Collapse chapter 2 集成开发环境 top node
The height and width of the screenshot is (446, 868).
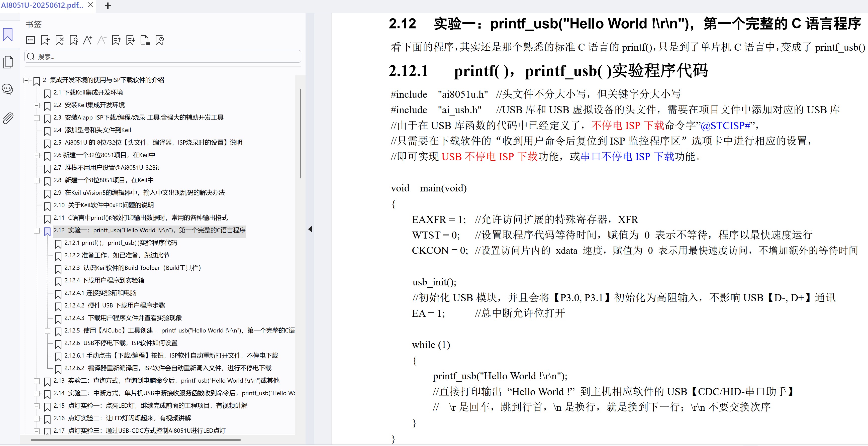pyautogui.click(x=26, y=80)
